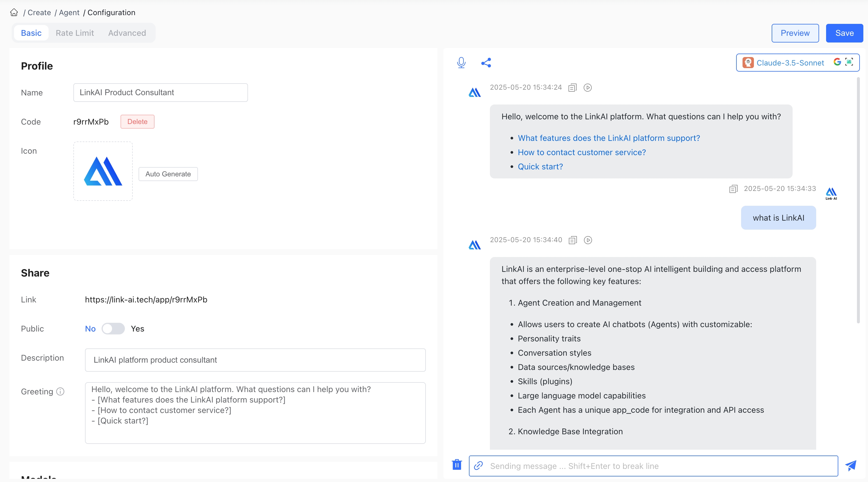This screenshot has height=482, width=868.
Task: Copy the 15:34:24 greeting message
Action: click(573, 88)
